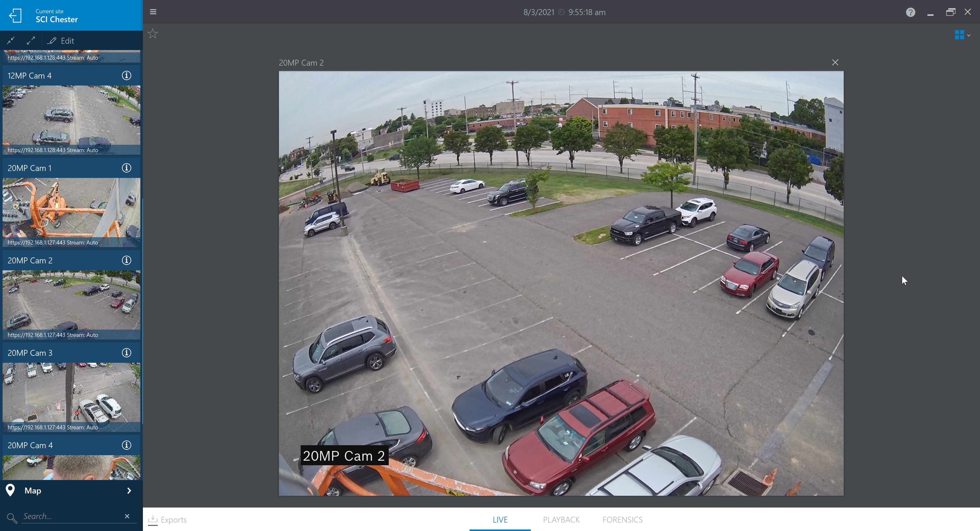Switch to the PLAYBACK tab

561,520
